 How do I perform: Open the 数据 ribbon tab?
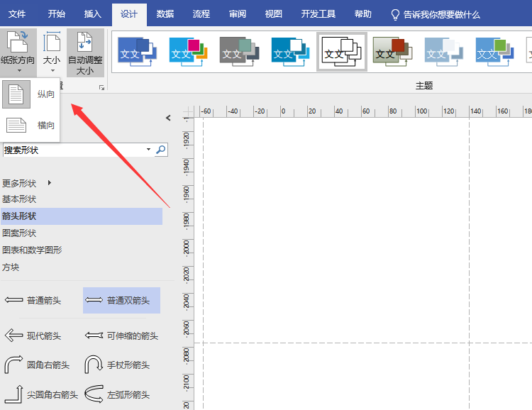[x=165, y=14]
